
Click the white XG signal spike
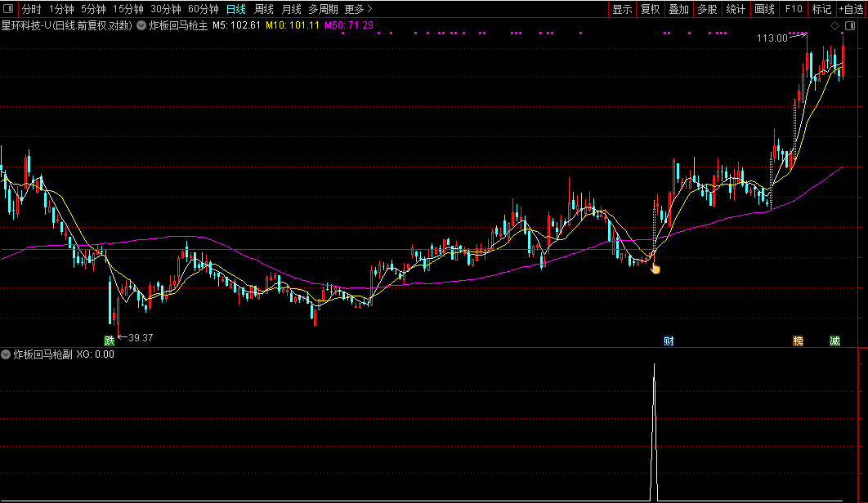point(654,432)
